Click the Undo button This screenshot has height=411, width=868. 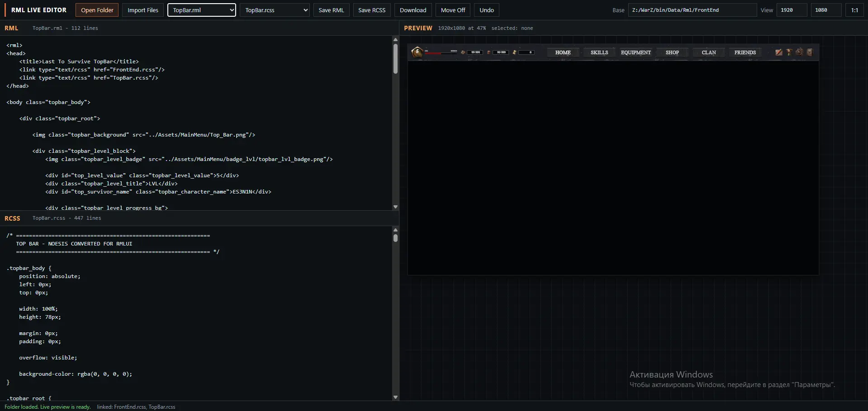tap(487, 10)
